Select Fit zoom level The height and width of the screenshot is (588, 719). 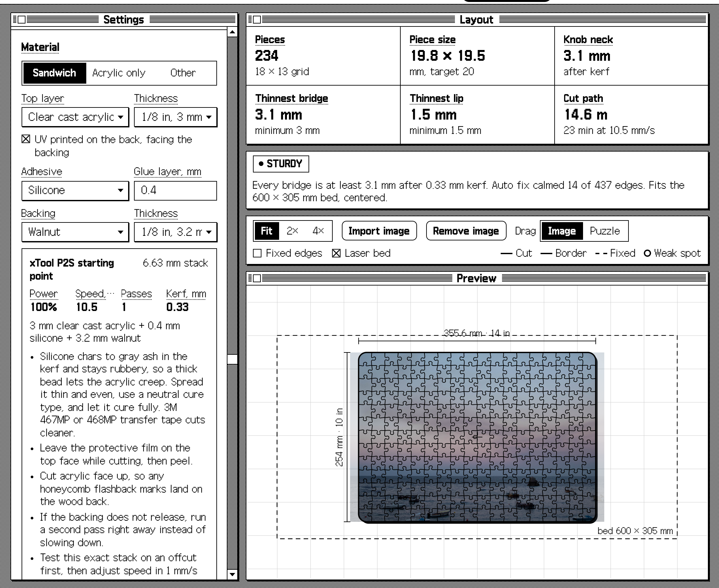click(x=267, y=231)
